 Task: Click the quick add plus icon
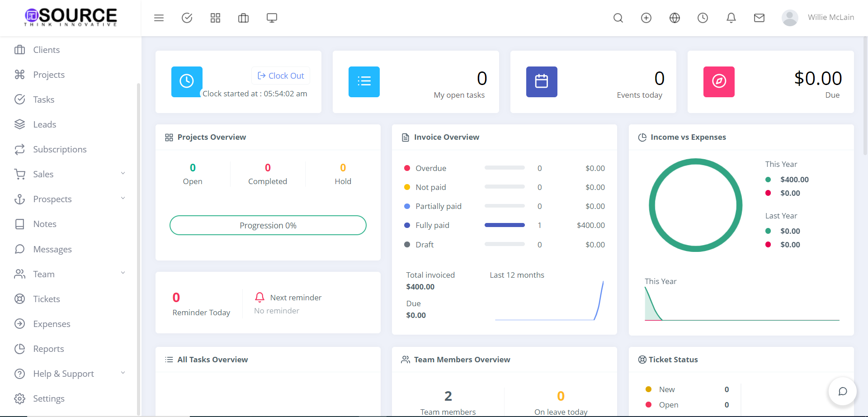coord(646,18)
